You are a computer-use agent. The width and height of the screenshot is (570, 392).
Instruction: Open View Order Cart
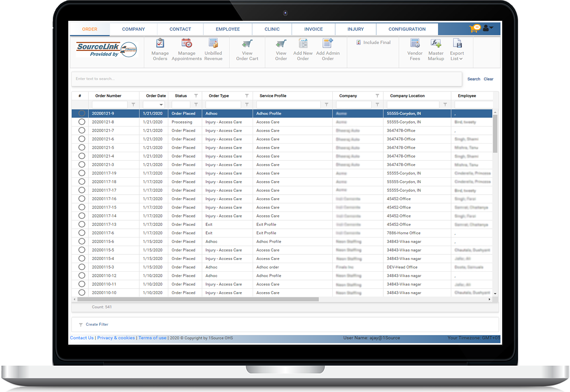pyautogui.click(x=247, y=44)
